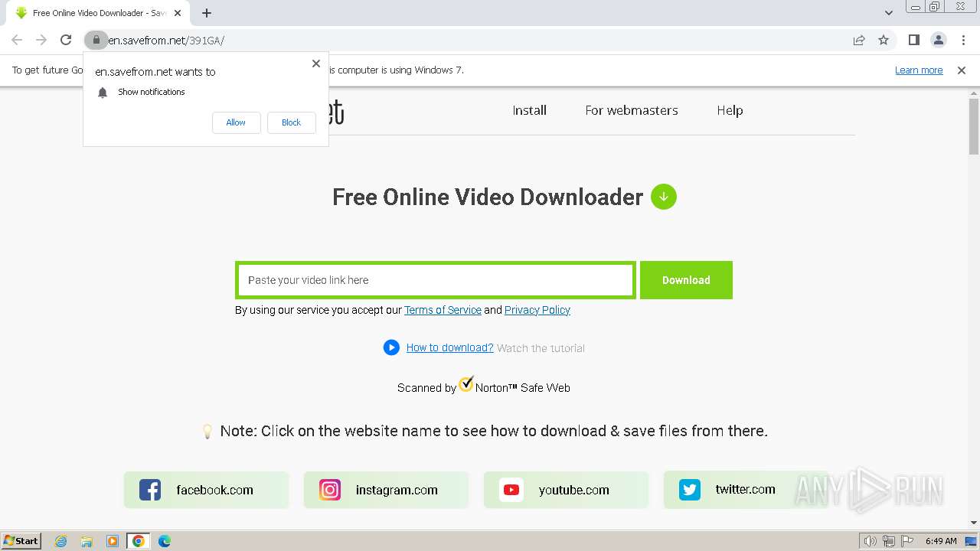Open Chrome three-dot menu
This screenshot has width=980, height=551.
pyautogui.click(x=963, y=40)
